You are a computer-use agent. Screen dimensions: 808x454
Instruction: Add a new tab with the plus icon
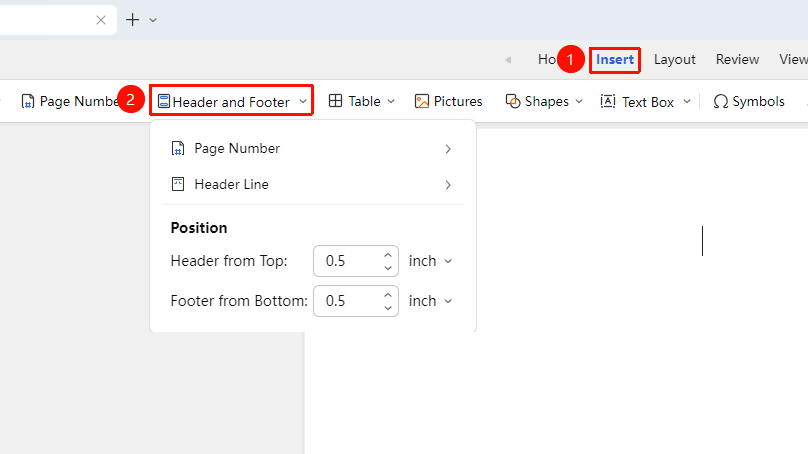pyautogui.click(x=132, y=20)
